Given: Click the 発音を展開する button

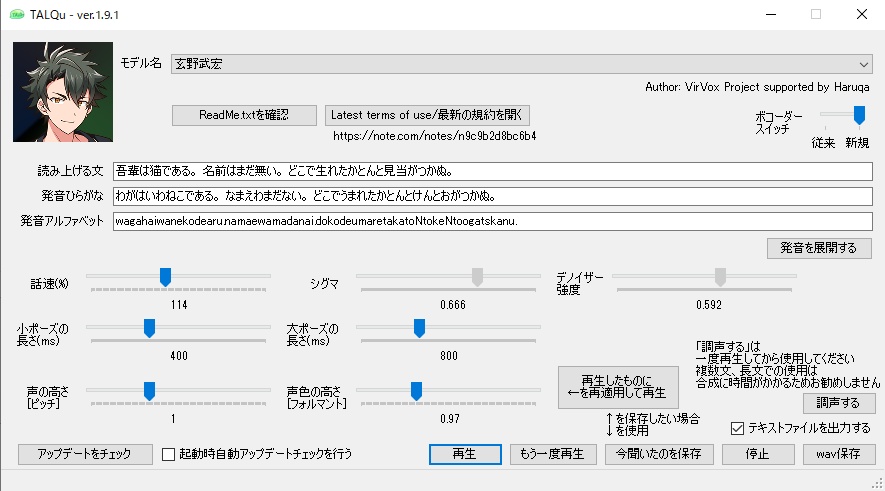Looking at the screenshot, I should [818, 248].
